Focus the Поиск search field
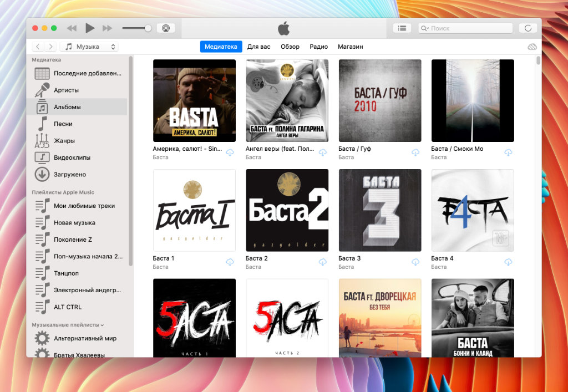The image size is (568, 392). pos(465,28)
